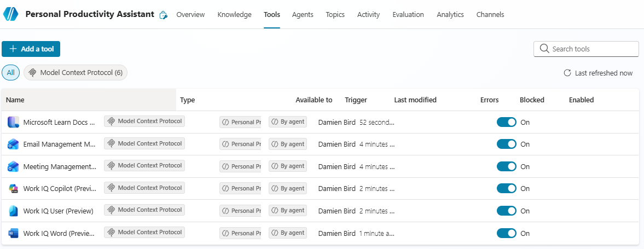The height and width of the screenshot is (249, 644).
Task: Open the Work IQ Word (Preview) tool
Action: [59, 233]
